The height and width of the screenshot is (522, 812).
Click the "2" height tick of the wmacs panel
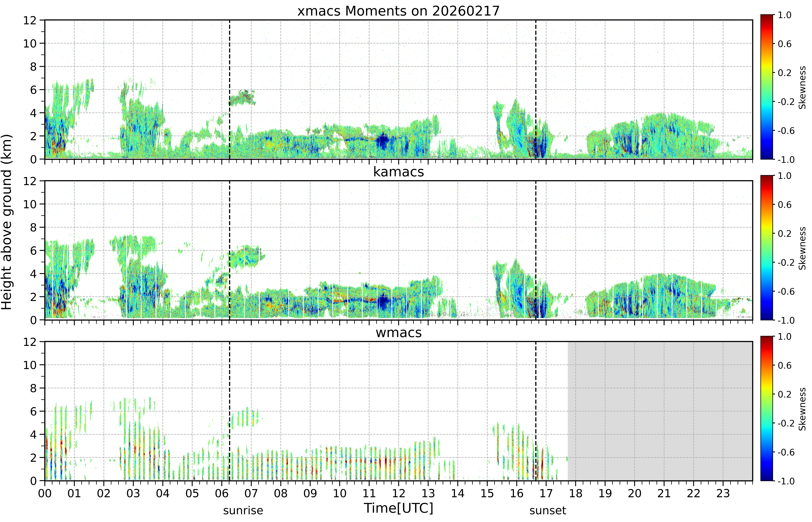[33, 458]
